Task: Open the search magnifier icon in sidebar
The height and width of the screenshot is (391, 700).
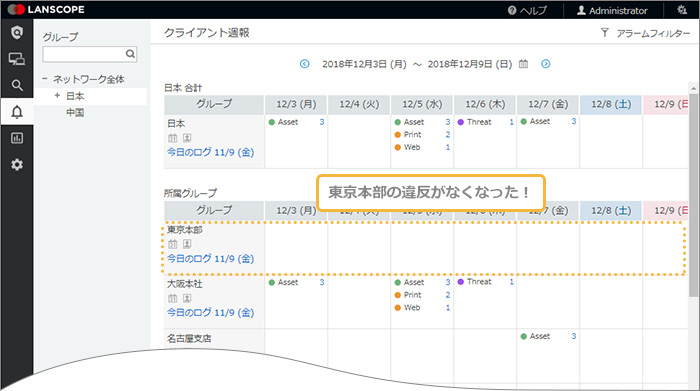Action: click(17, 85)
